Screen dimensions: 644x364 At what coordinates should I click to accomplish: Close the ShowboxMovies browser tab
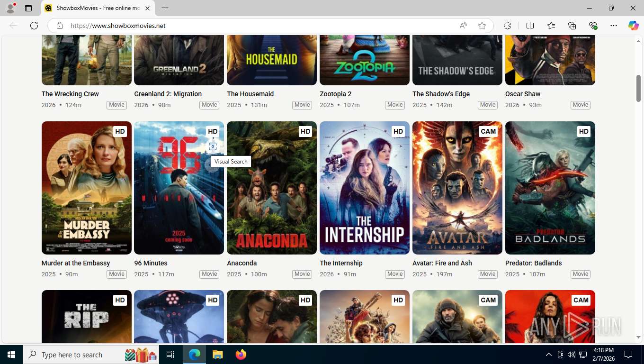click(148, 8)
